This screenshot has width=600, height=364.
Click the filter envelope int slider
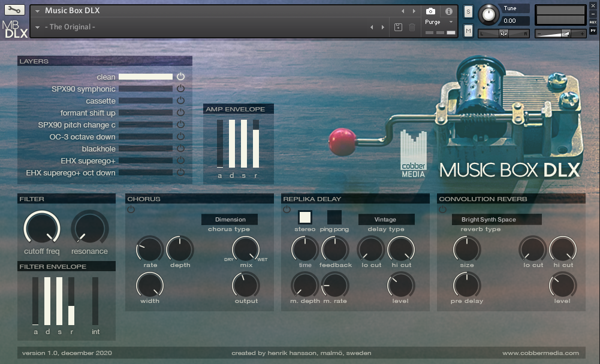coord(95,301)
